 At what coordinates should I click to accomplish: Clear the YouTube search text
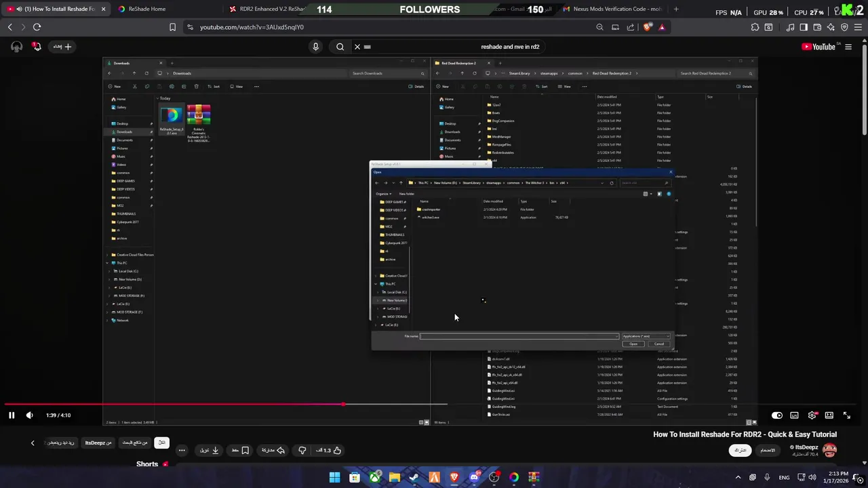click(357, 47)
